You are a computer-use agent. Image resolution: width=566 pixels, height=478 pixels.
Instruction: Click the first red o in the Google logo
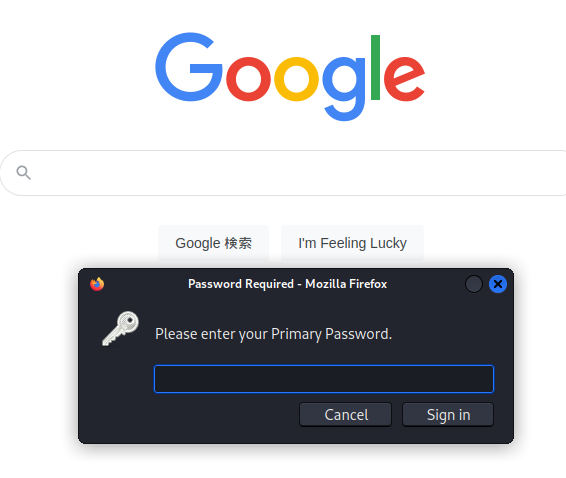click(248, 79)
